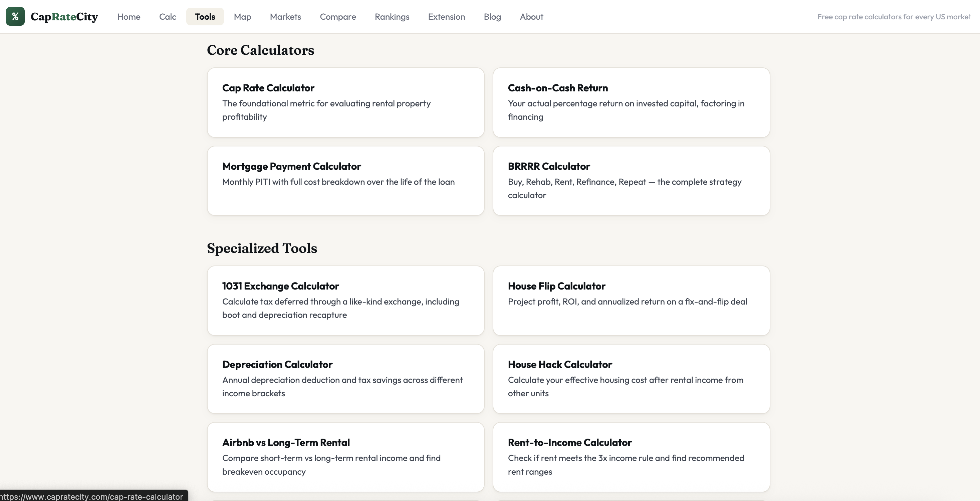Click the Core Calculators heading
Screen dimensions: 980x501
[x=260, y=50]
